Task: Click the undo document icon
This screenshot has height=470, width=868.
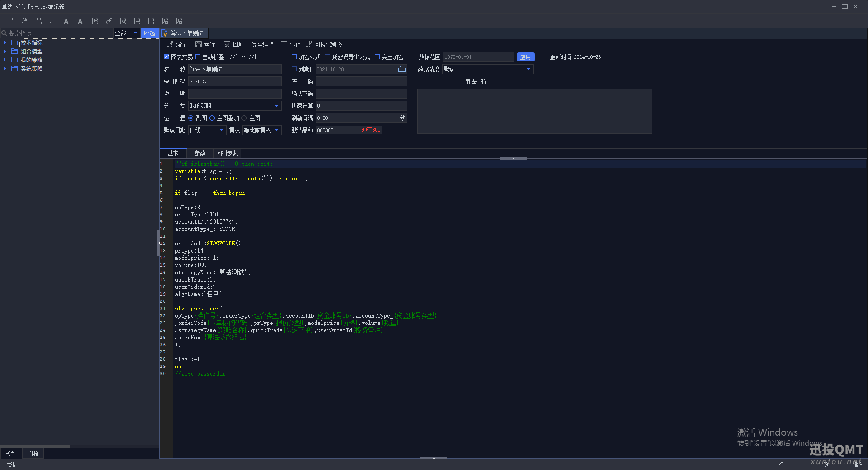Action: [x=95, y=21]
